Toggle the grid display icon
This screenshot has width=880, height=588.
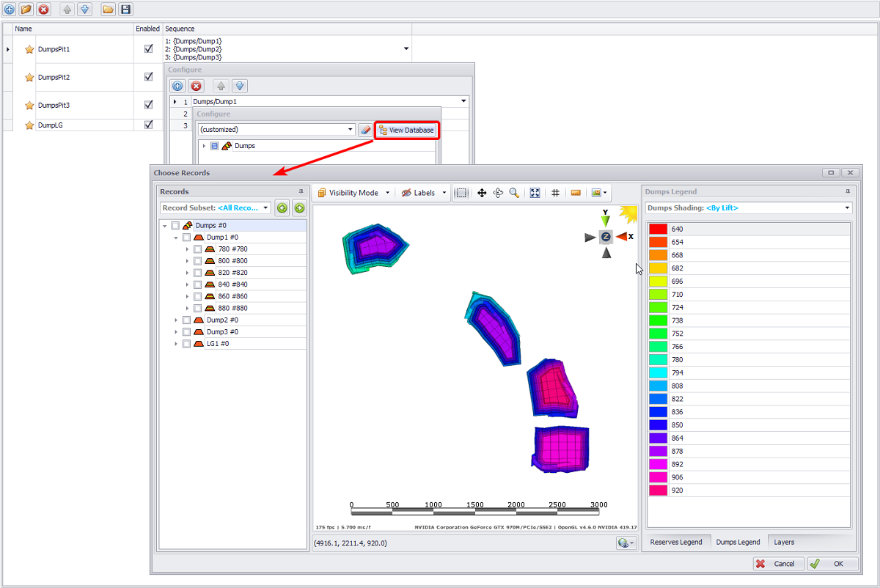click(556, 193)
